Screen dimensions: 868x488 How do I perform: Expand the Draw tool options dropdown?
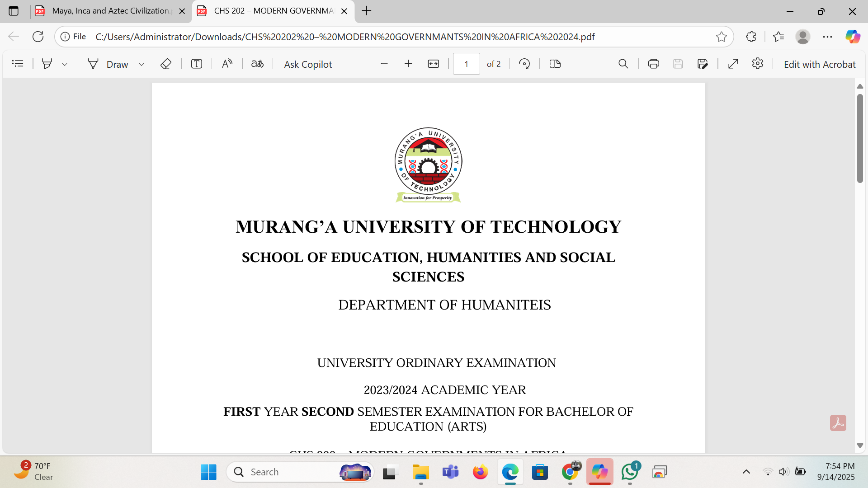(142, 65)
